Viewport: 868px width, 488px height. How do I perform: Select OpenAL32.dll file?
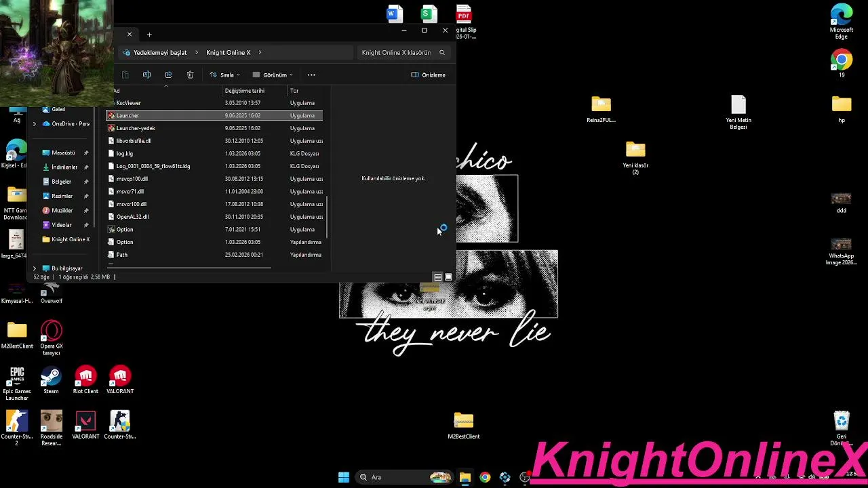(214, 217)
